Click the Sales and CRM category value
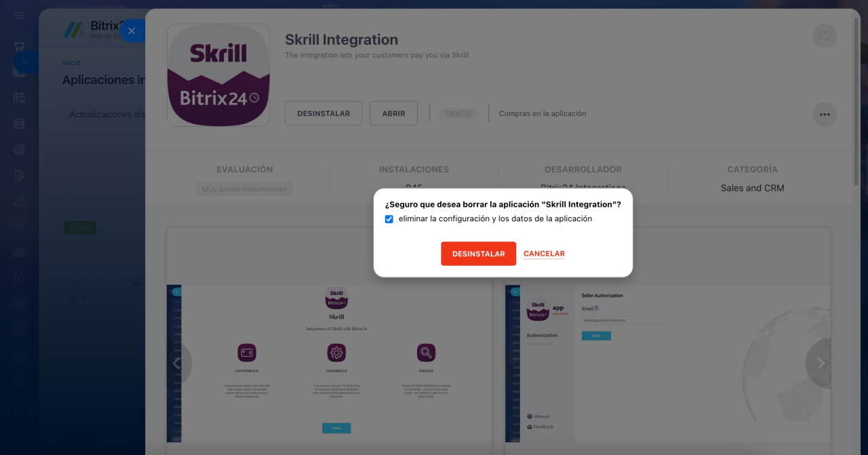 (x=752, y=188)
